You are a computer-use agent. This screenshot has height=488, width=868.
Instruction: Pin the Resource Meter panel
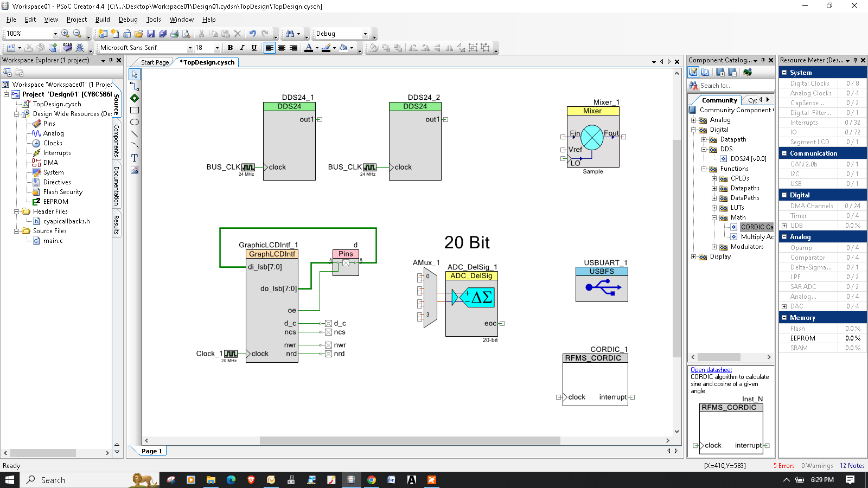pos(856,60)
